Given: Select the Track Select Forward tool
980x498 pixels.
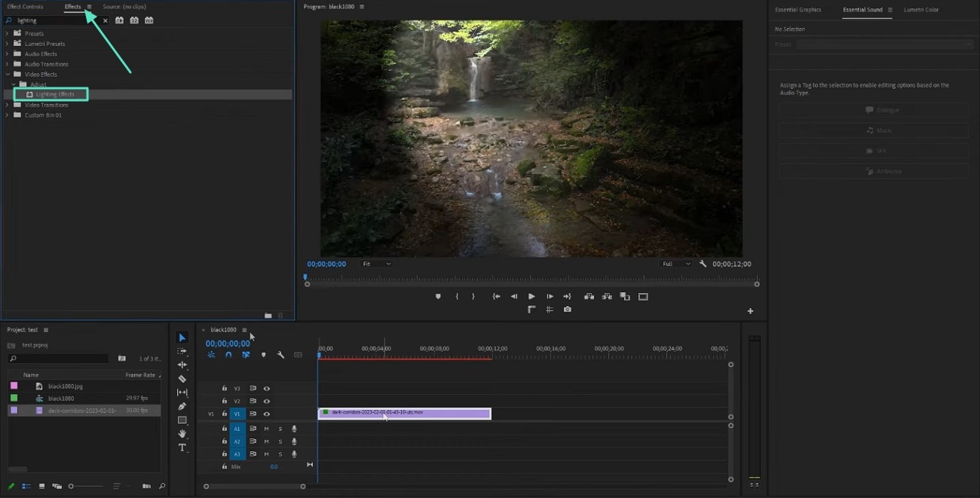Looking at the screenshot, I should [x=182, y=351].
